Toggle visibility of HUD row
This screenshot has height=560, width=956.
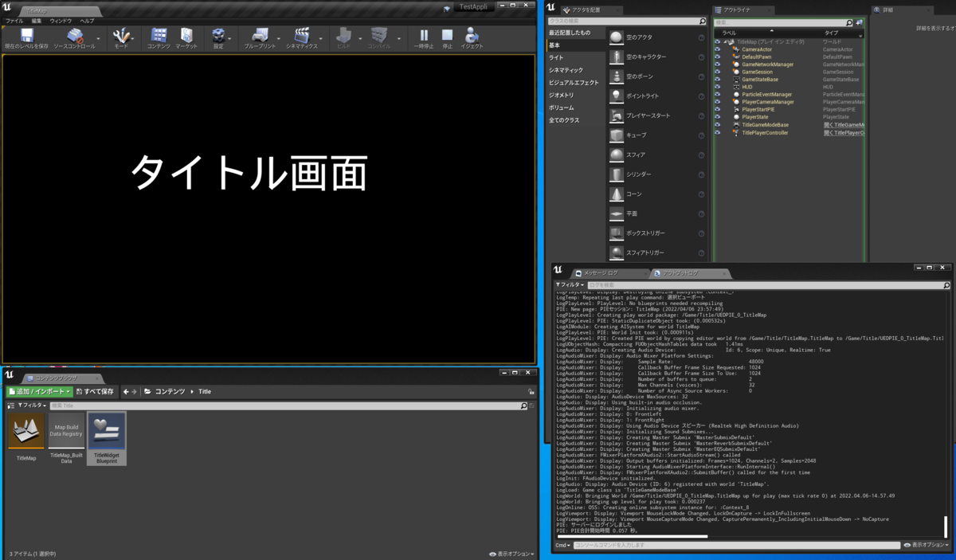coord(718,87)
